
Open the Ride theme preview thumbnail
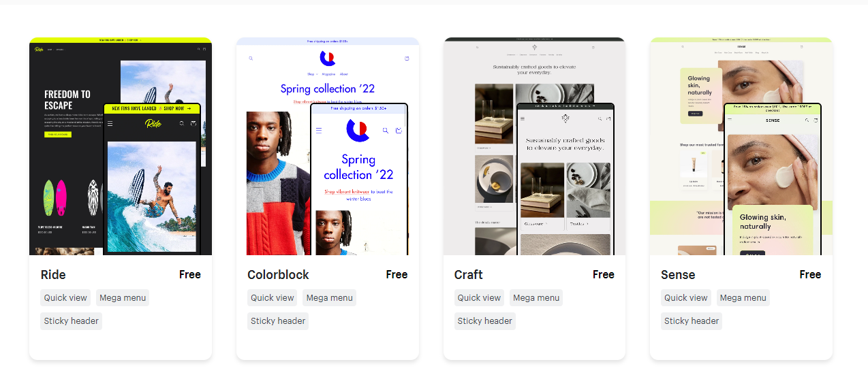point(121,146)
